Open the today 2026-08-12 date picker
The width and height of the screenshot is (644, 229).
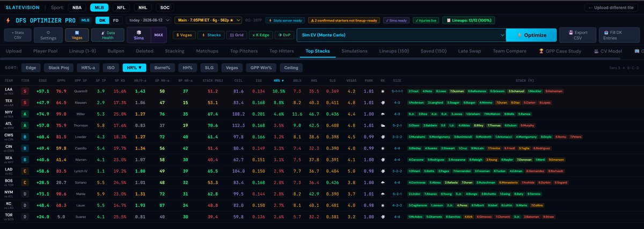tap(149, 20)
